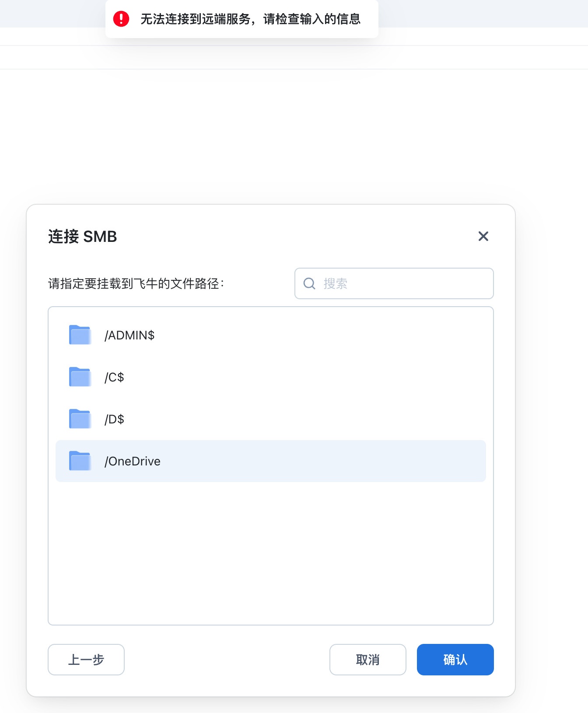Choose the /C$ share name
Screen dimensions: 588x713
[x=114, y=377]
